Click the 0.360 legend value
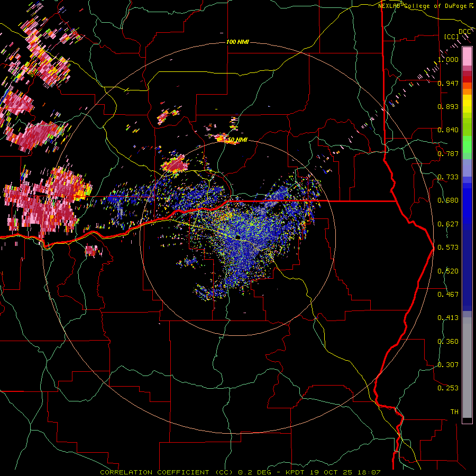 click(x=448, y=342)
